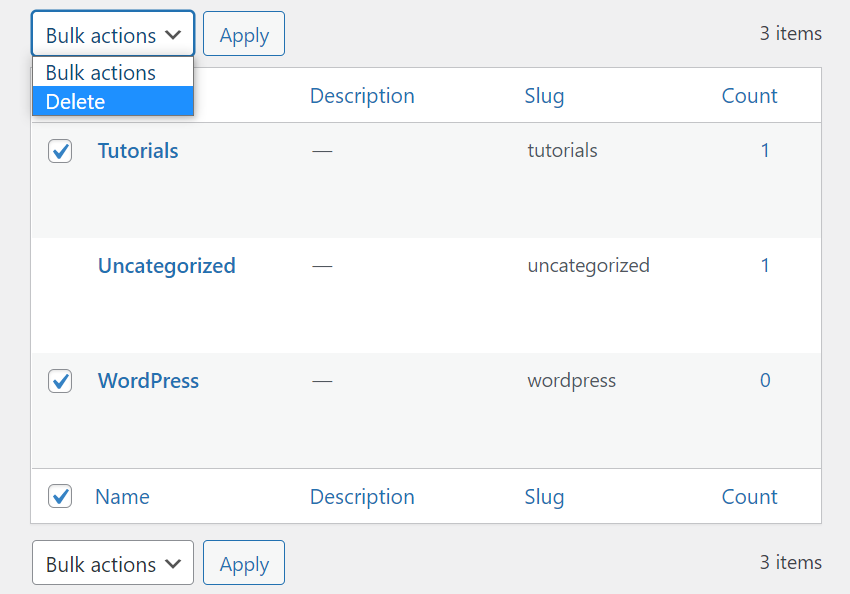
Task: Uncheck the WordPress checkbox
Action: click(59, 380)
